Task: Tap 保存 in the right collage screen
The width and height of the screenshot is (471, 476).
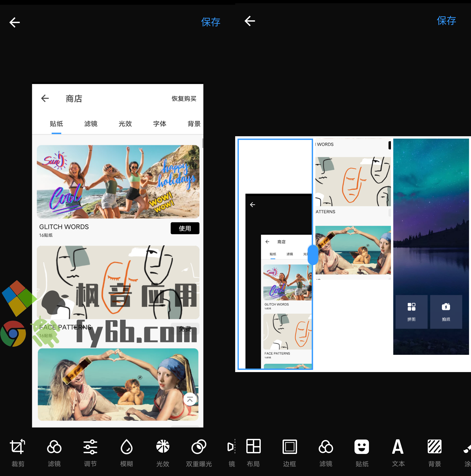Action: tap(446, 21)
